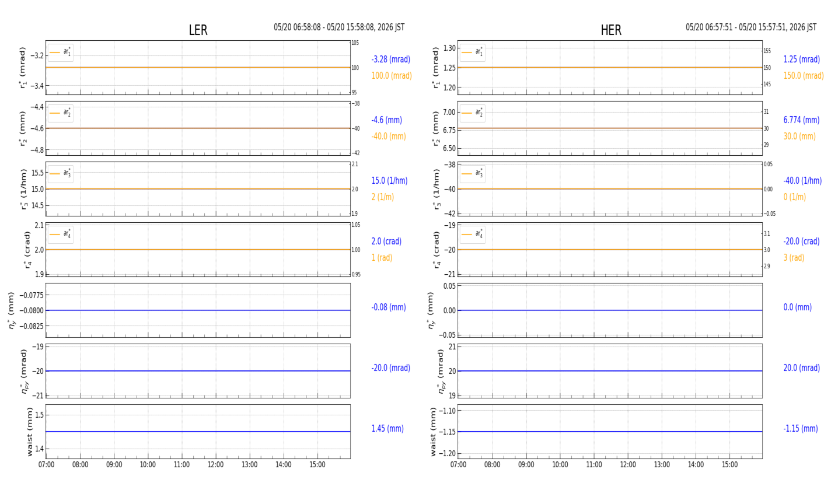Image resolution: width=824 pixels, height=504 pixels.
Task: Click the ∂r2* legend in the HER plot
Action: coord(473,113)
